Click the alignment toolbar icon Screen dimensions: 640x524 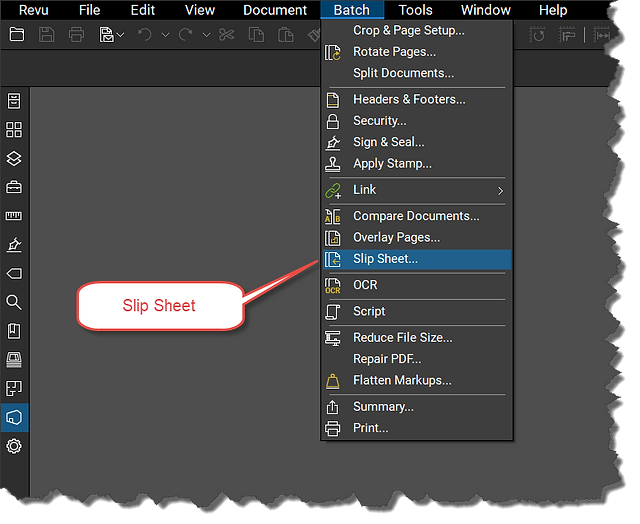pyautogui.click(x=567, y=35)
